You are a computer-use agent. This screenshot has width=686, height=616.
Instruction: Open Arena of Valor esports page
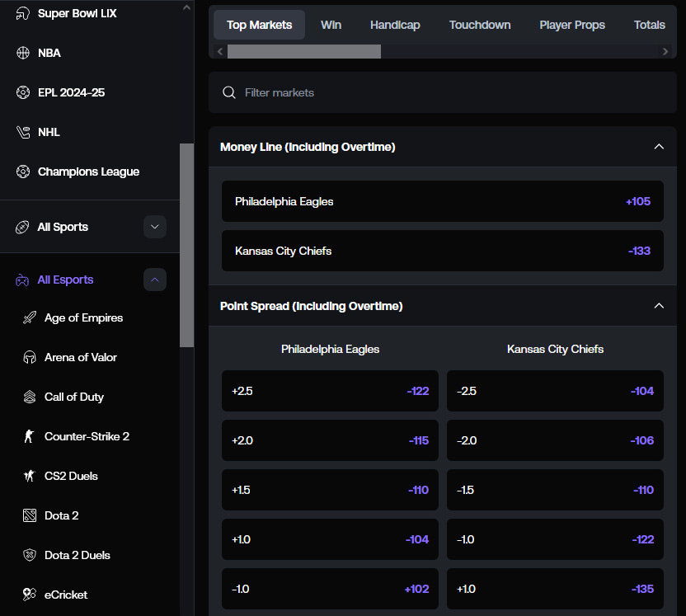click(x=81, y=357)
